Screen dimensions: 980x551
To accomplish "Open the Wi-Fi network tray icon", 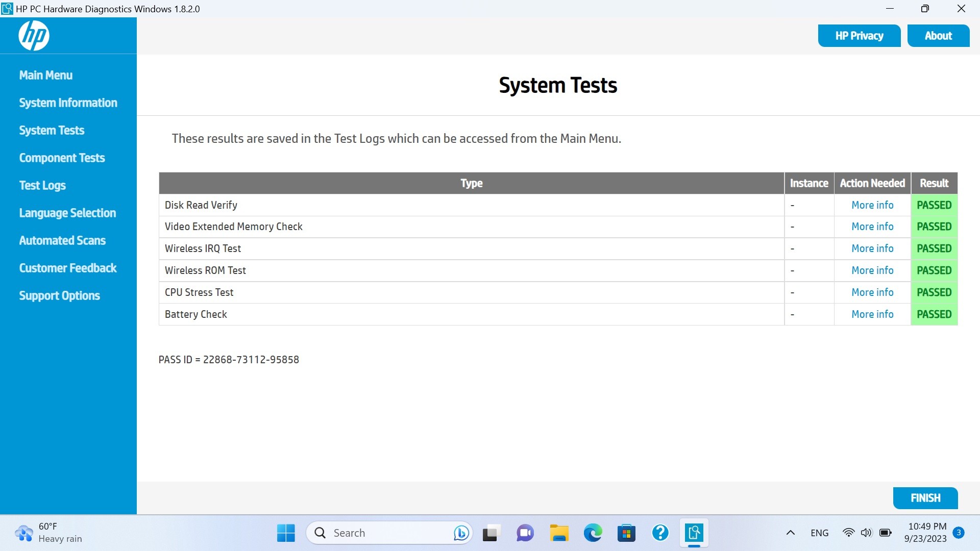I will pyautogui.click(x=848, y=533).
